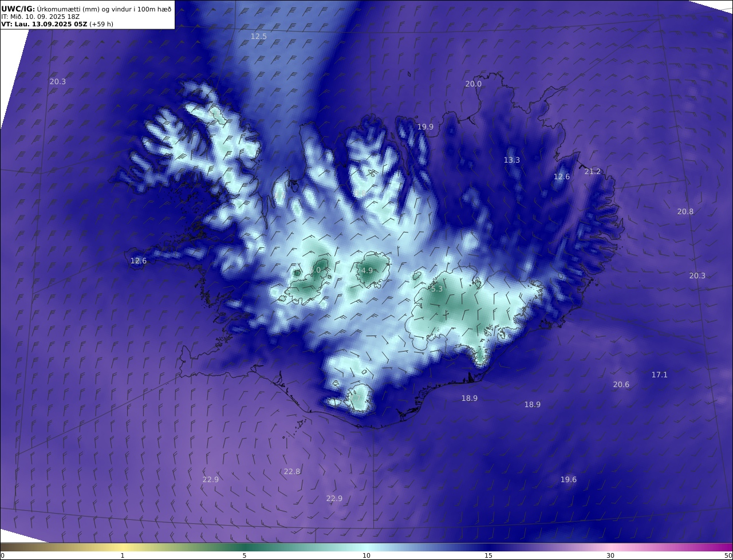This screenshot has width=733, height=560.
Task: Click the colorbar tick label 30
Action: [x=610, y=555]
